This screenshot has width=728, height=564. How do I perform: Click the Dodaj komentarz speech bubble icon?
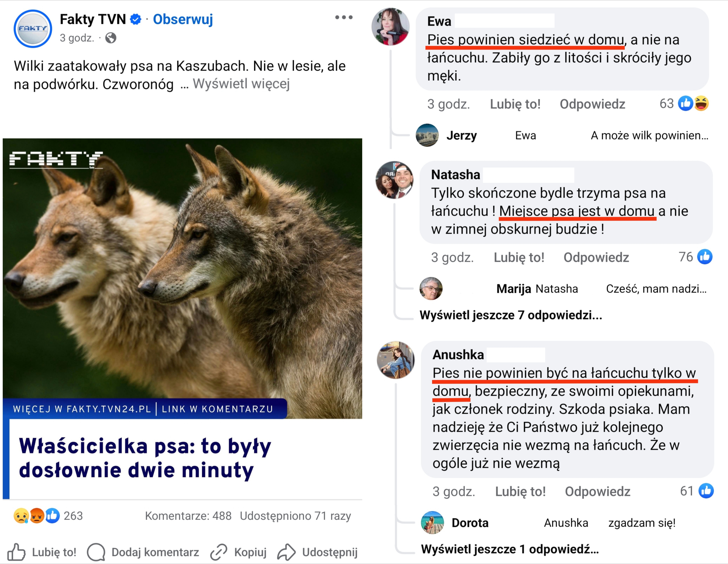tap(96, 552)
